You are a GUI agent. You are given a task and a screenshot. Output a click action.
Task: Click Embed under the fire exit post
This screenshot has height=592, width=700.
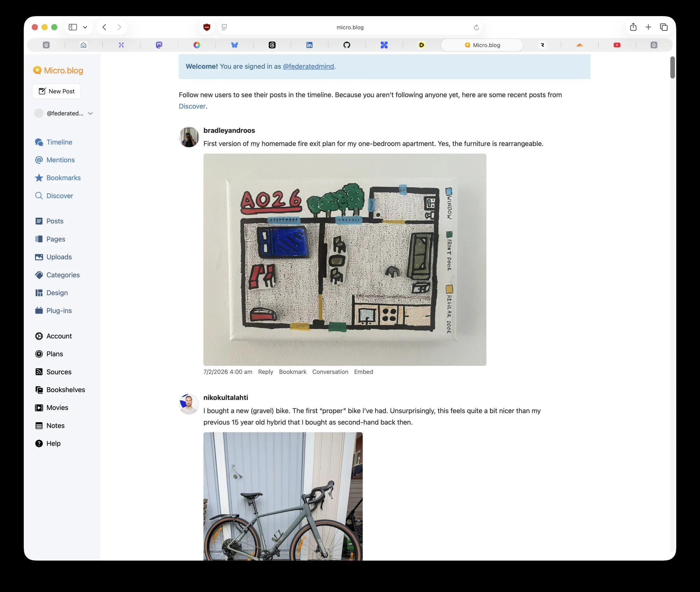(x=364, y=372)
